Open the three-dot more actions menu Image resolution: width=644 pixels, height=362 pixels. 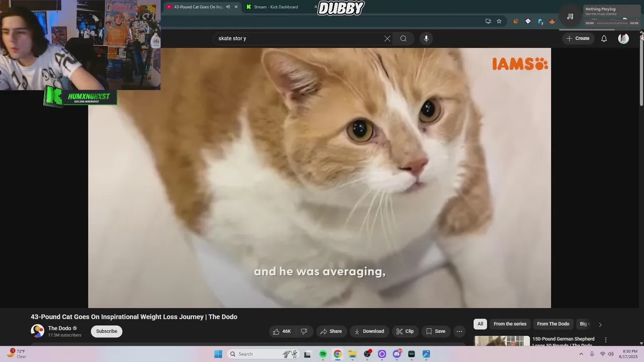pos(459,331)
